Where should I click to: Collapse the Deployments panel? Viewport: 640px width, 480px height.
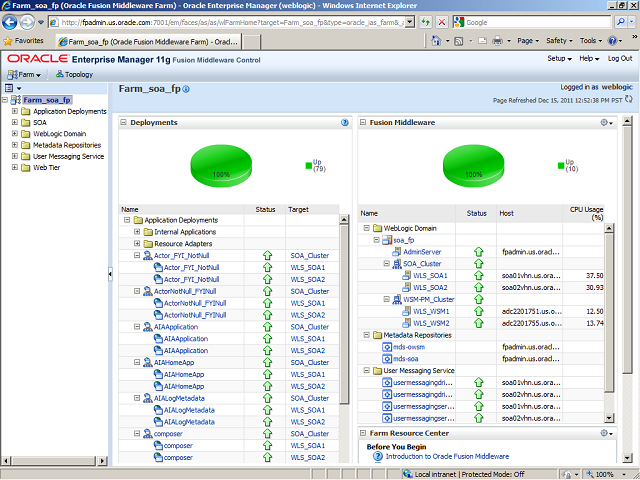tap(124, 123)
